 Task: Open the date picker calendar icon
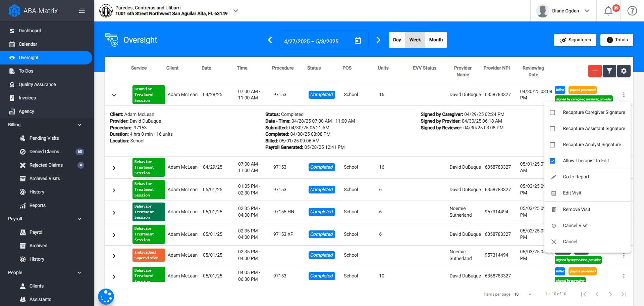click(x=358, y=41)
